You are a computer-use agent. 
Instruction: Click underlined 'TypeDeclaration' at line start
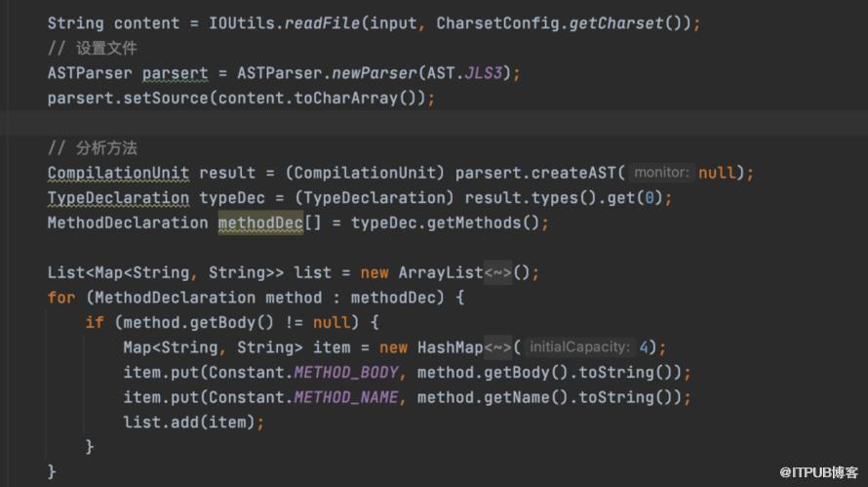point(118,198)
